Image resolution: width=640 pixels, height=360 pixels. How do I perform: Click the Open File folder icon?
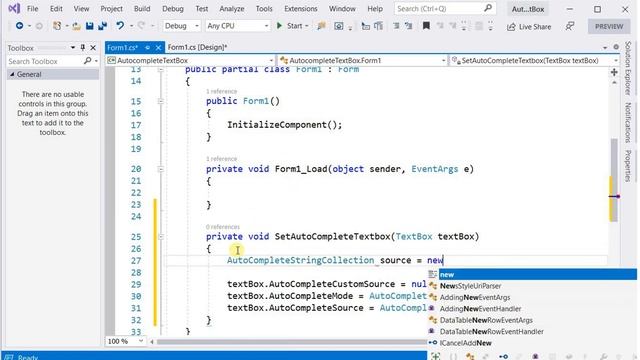click(x=76, y=26)
